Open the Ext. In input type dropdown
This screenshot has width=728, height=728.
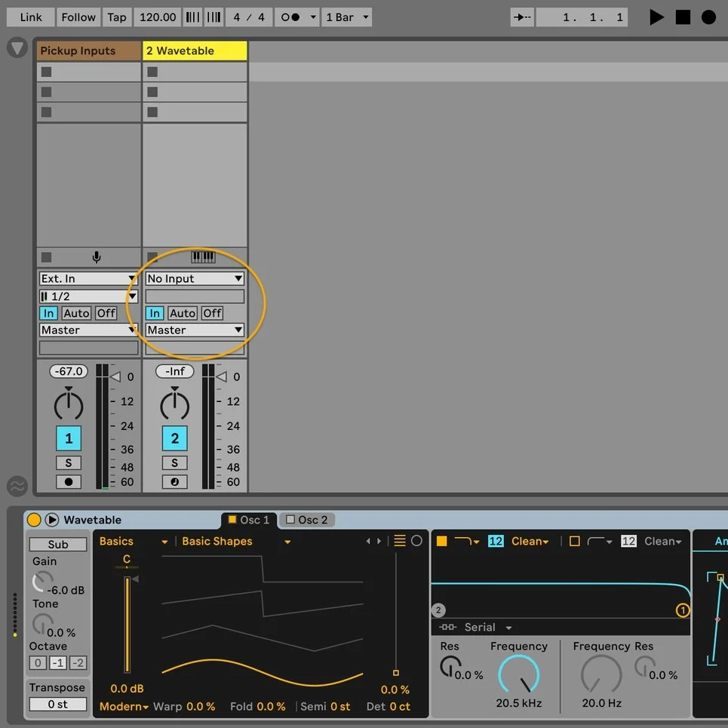point(88,278)
